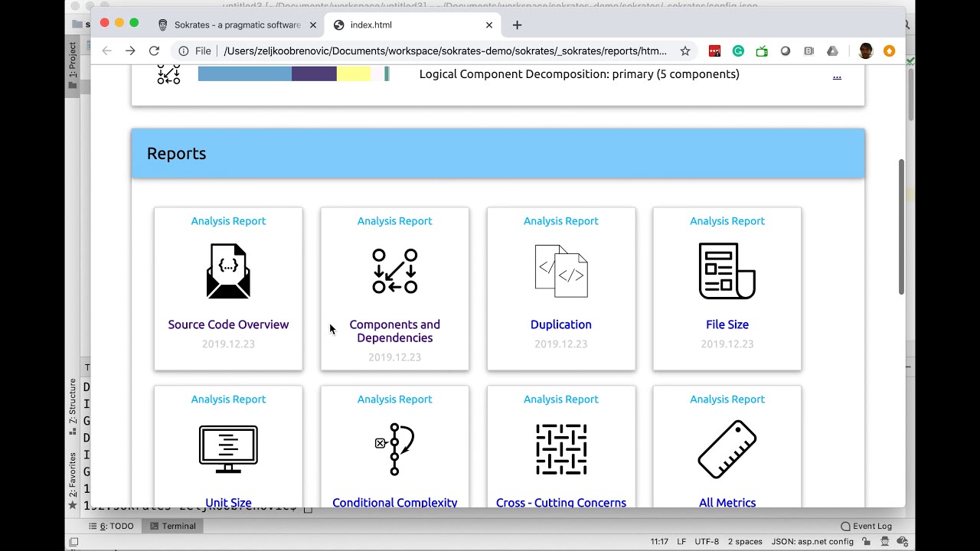Open the File Size link

[727, 324]
